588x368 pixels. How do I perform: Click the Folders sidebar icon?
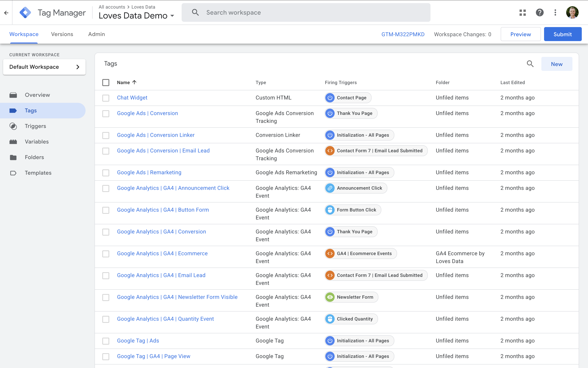coord(13,157)
